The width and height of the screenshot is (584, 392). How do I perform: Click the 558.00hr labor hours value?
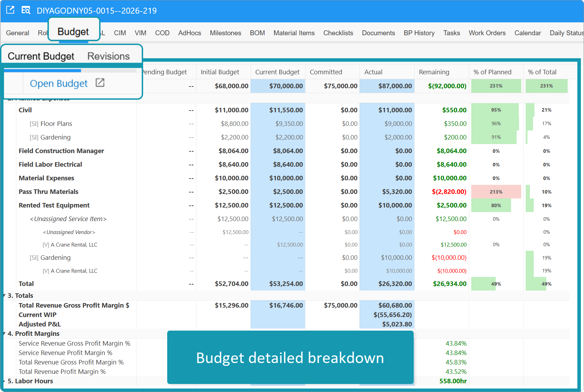pyautogui.click(x=453, y=381)
